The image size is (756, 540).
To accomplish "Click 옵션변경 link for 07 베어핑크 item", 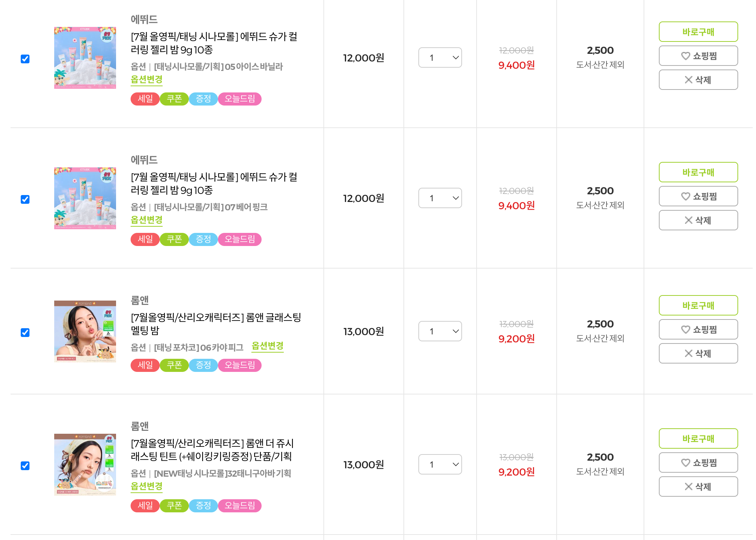I will (x=147, y=220).
